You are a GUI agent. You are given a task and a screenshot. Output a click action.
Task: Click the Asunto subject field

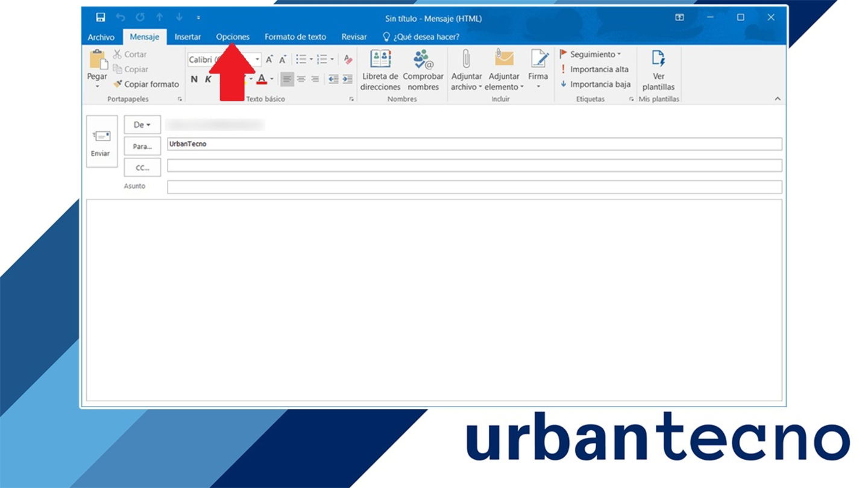pyautogui.click(x=474, y=187)
